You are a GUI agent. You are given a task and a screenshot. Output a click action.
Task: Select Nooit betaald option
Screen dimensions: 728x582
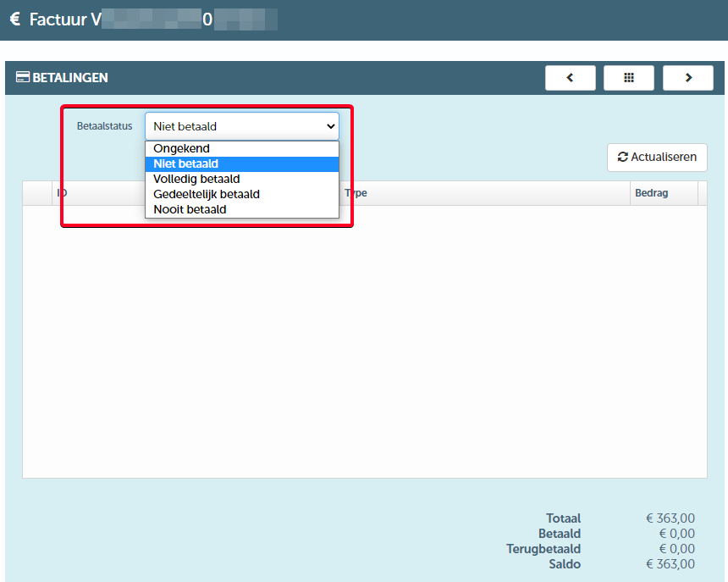(x=242, y=209)
